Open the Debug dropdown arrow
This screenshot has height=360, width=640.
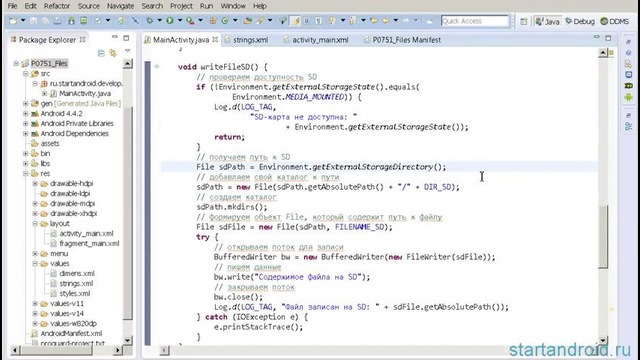pos(160,21)
